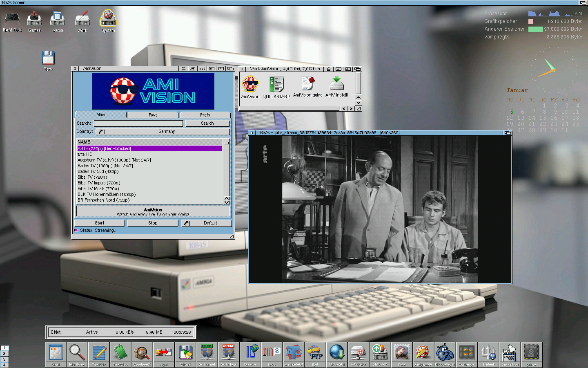Select Bibel TV Impuls (720p) channel

[149, 183]
